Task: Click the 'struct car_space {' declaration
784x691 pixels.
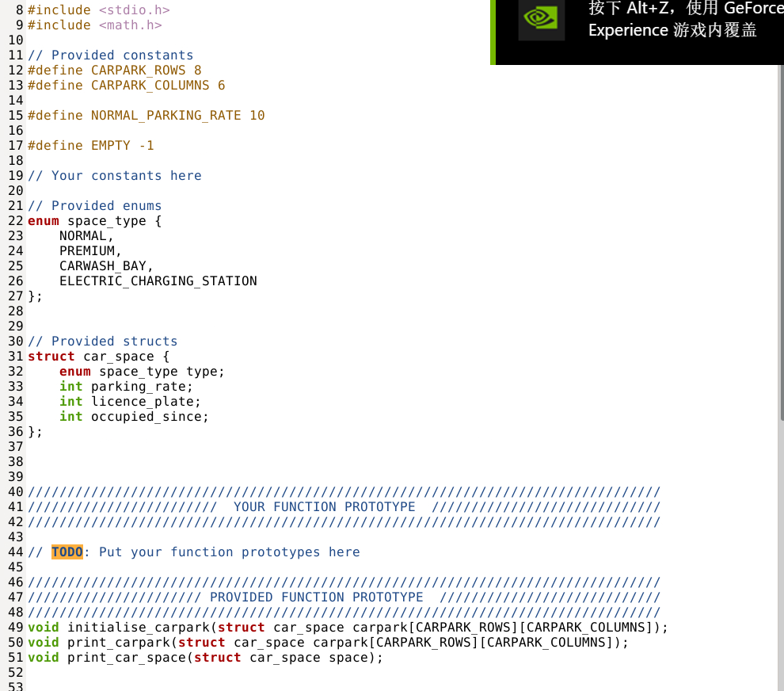Action: pos(99,357)
